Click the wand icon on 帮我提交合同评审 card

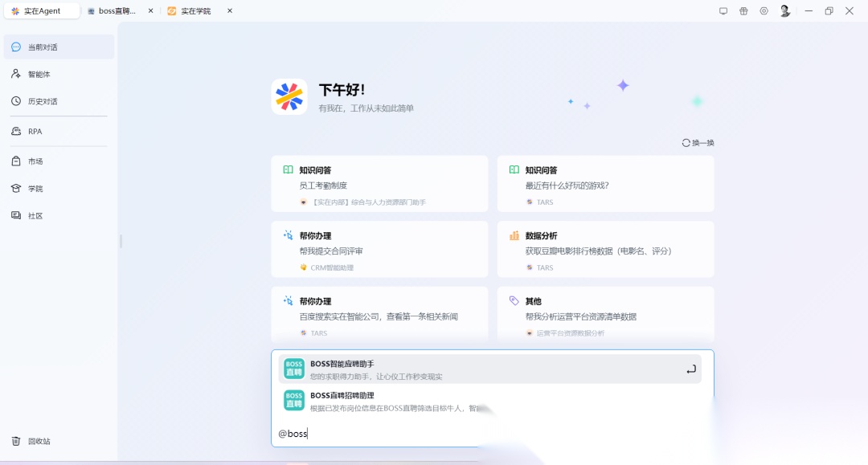tap(288, 235)
